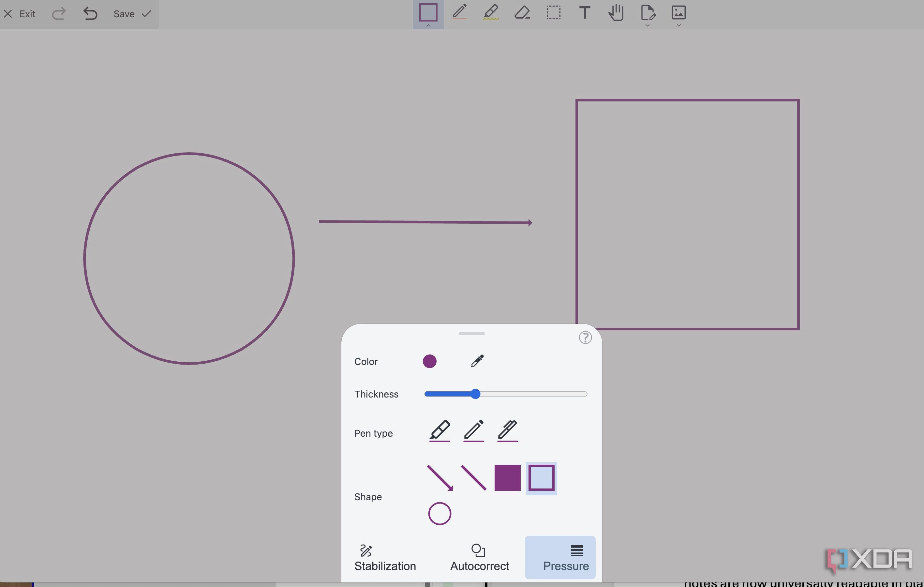Toggle the Pressure option
Viewport: 924px width, 587px height.
pyautogui.click(x=560, y=557)
